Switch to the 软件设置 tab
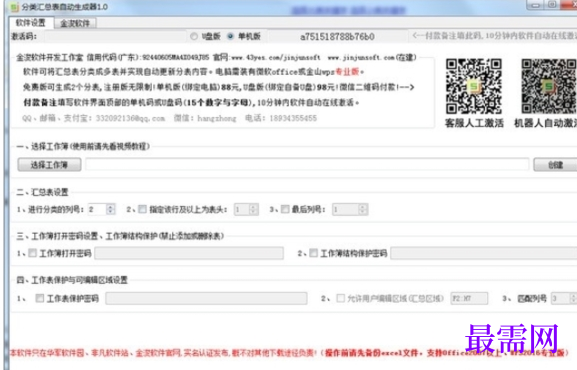The width and height of the screenshot is (577, 370). [31, 23]
